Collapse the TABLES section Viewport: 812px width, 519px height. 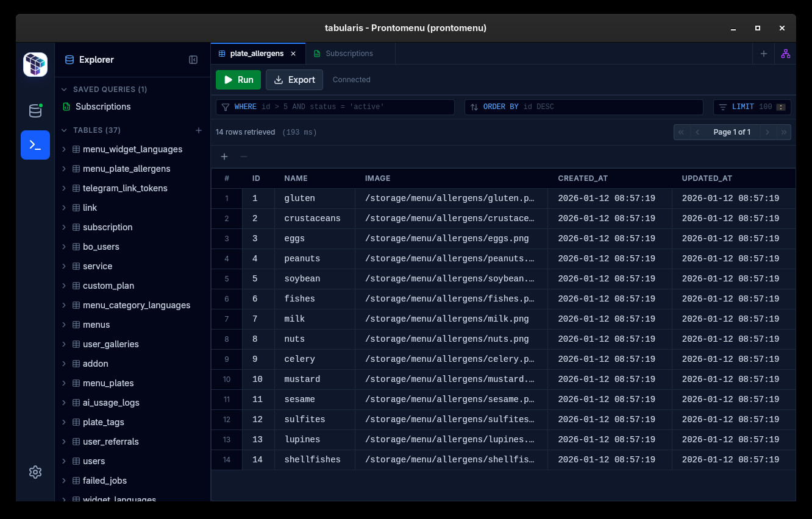point(65,130)
